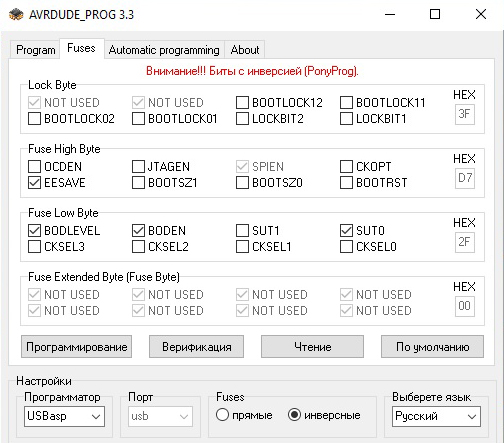504x443 pixels.
Task: Open the Порт usb dropdown
Action: coord(160,416)
